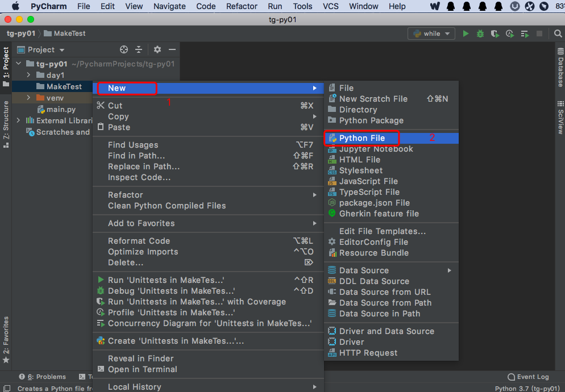
Task: Run the current configuration with green play
Action: point(466,34)
